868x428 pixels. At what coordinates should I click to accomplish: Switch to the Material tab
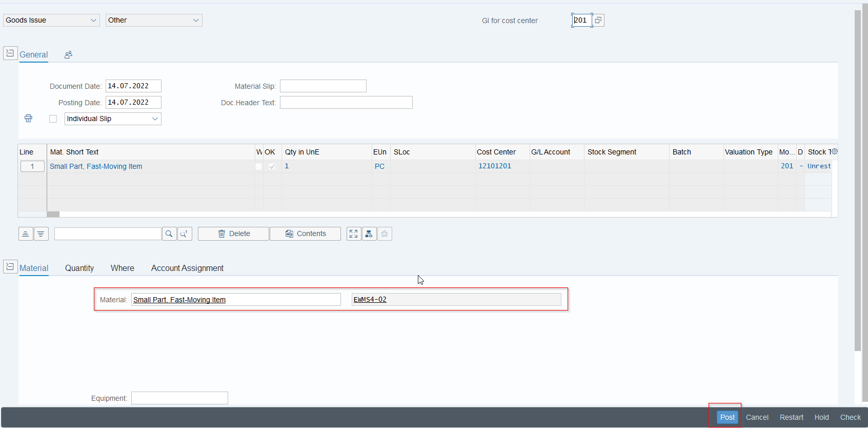tap(34, 268)
